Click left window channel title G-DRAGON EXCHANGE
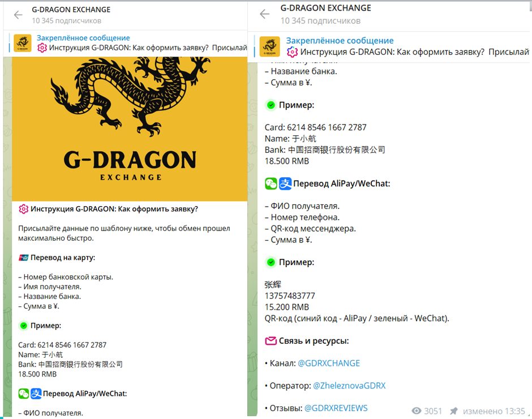 coord(71,10)
